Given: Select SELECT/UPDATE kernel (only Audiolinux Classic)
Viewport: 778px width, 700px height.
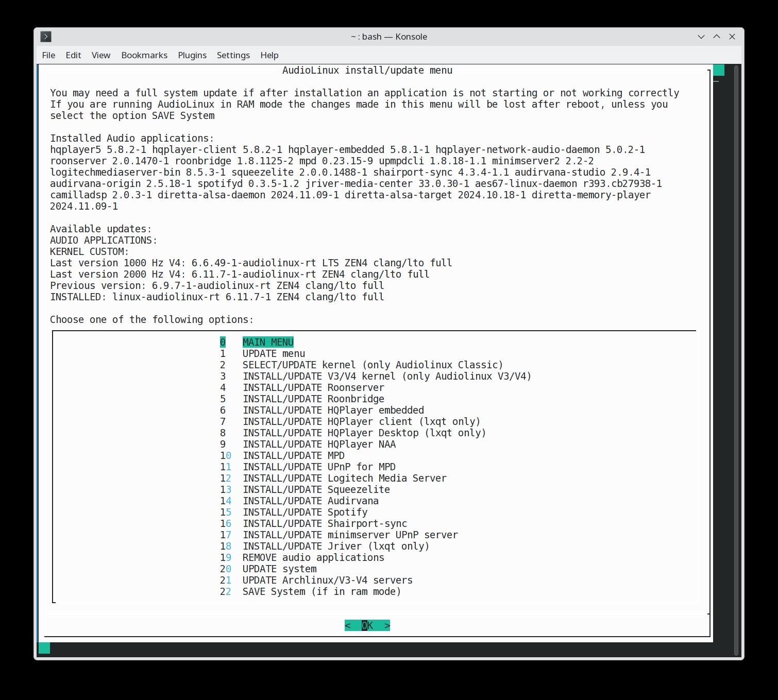Looking at the screenshot, I should (x=361, y=365).
